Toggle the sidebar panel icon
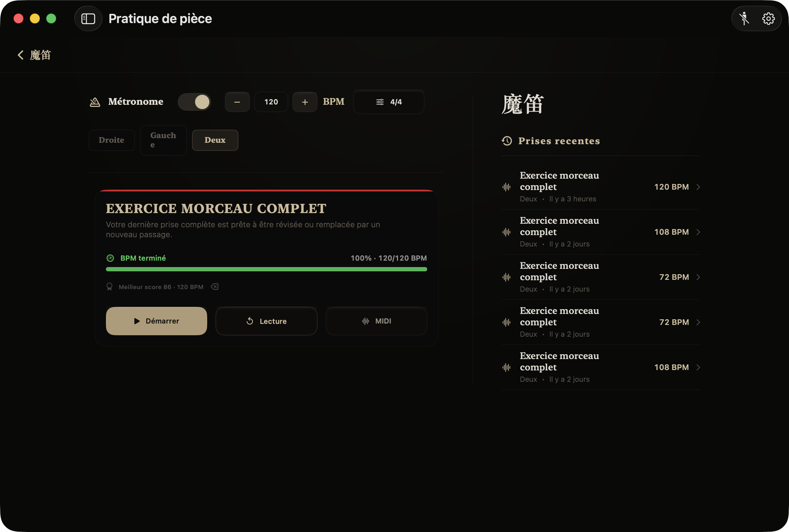Screen dimensions: 789x532 point(88,18)
